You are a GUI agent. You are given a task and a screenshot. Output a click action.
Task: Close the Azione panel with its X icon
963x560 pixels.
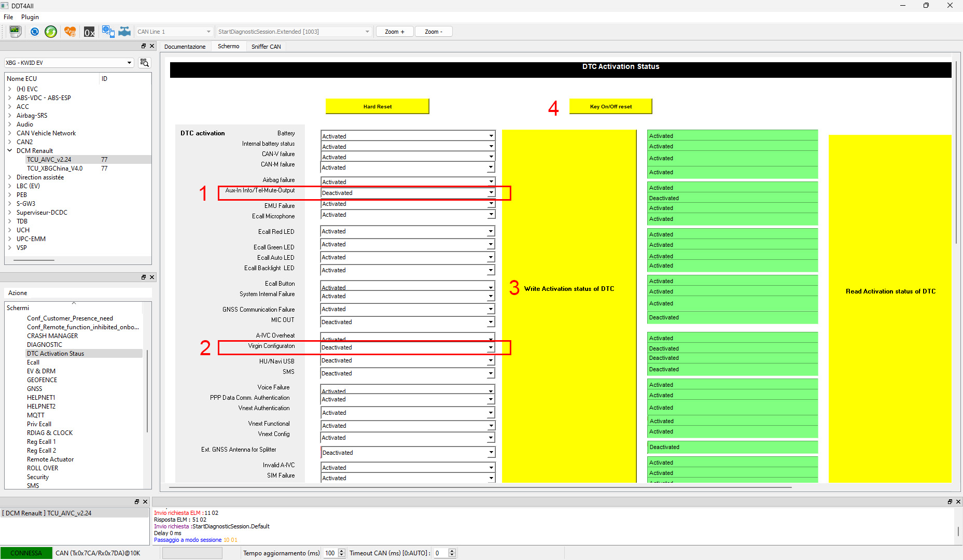point(152,277)
